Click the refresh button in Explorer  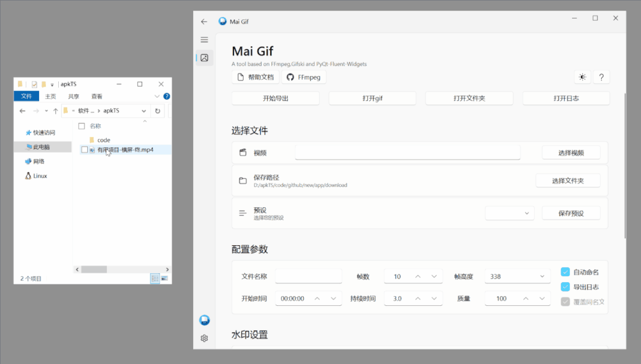[157, 110]
